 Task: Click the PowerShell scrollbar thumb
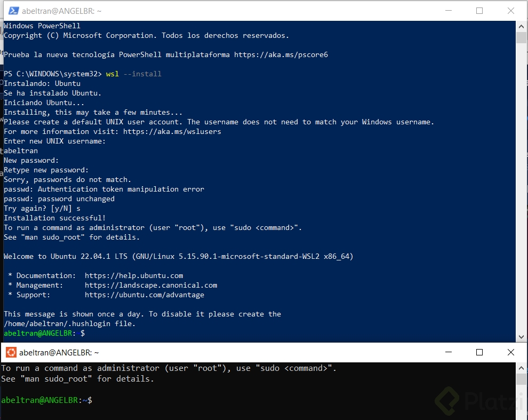tap(521, 37)
